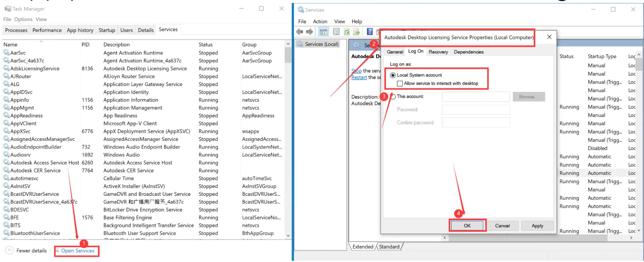Click the Open Services link
This screenshot has width=644, height=262.
[x=78, y=251]
